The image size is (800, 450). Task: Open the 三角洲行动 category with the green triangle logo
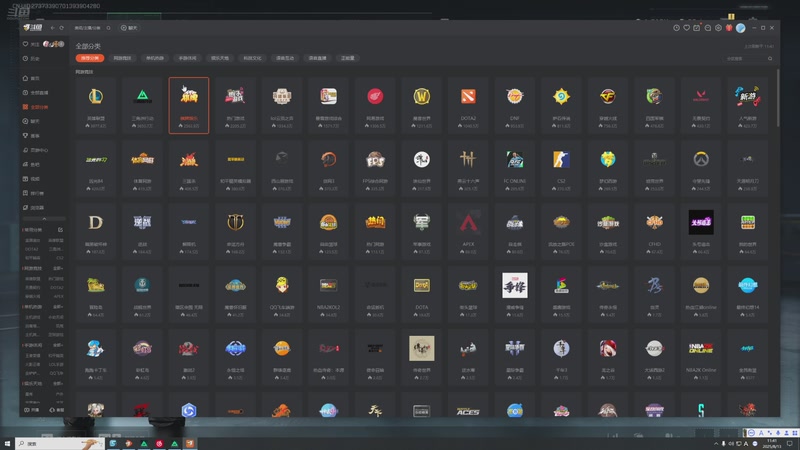point(142,106)
